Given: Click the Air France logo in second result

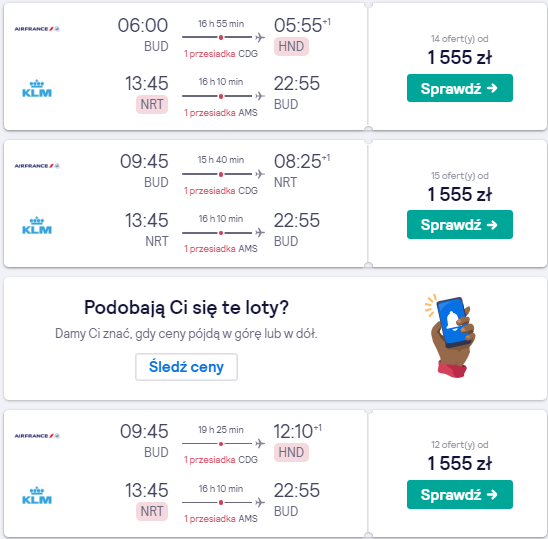Looking at the screenshot, I should (37, 166).
